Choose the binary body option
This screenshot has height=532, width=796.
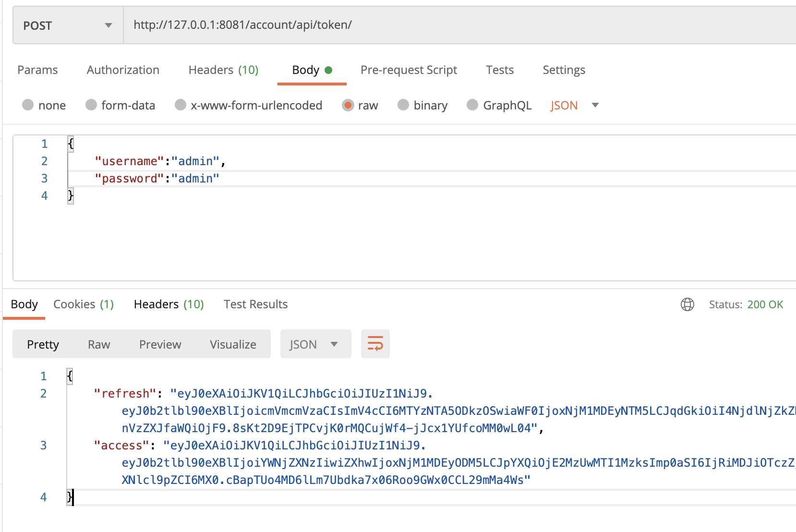tap(403, 105)
